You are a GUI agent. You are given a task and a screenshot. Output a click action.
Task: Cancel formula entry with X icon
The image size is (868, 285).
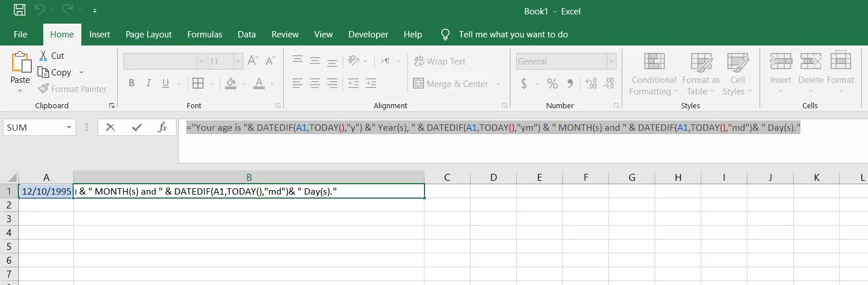[110, 127]
